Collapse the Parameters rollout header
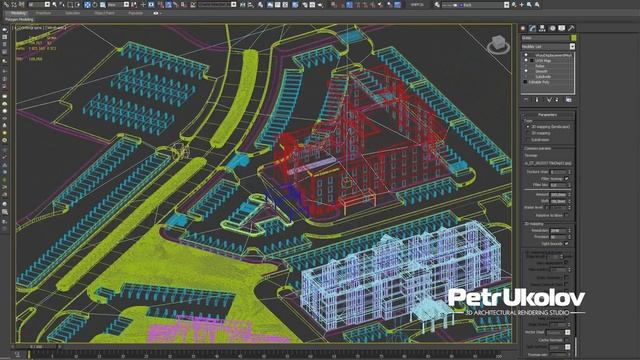 pos(548,115)
